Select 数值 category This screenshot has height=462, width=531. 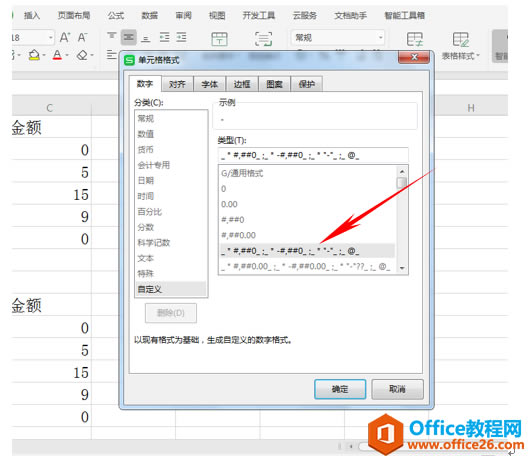(x=171, y=134)
